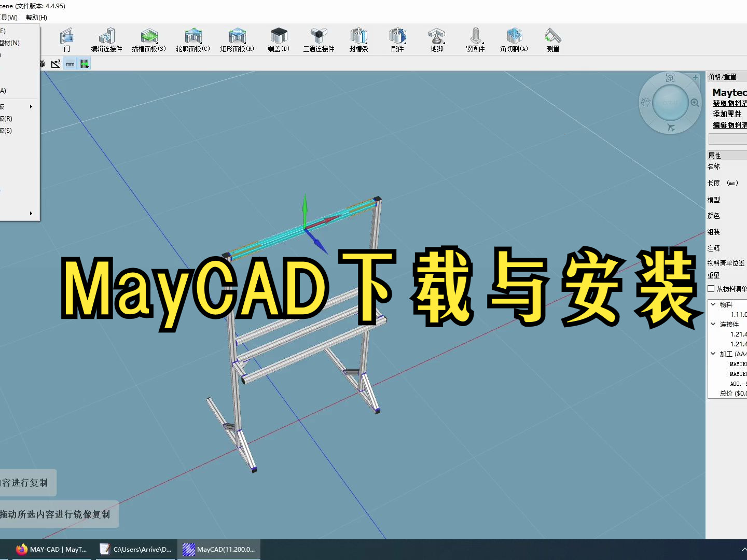Collapse the 物料 tree node
Image resolution: width=747 pixels, height=560 pixels.
click(x=713, y=304)
